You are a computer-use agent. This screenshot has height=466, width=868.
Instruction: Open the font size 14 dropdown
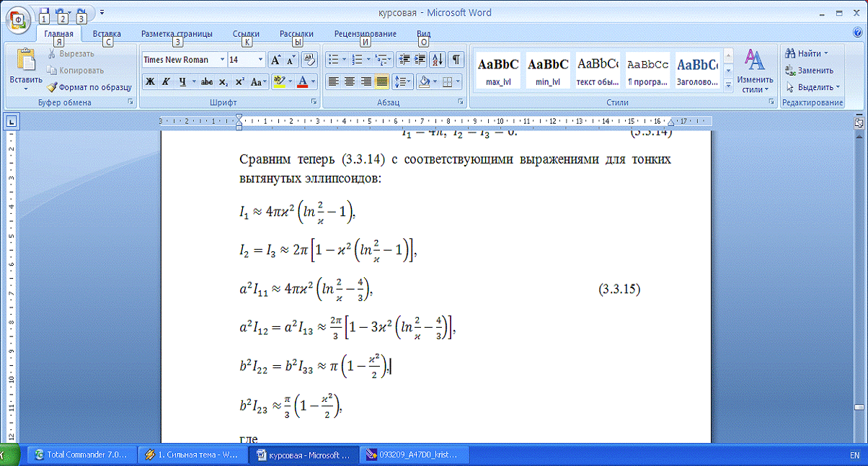[x=260, y=60]
